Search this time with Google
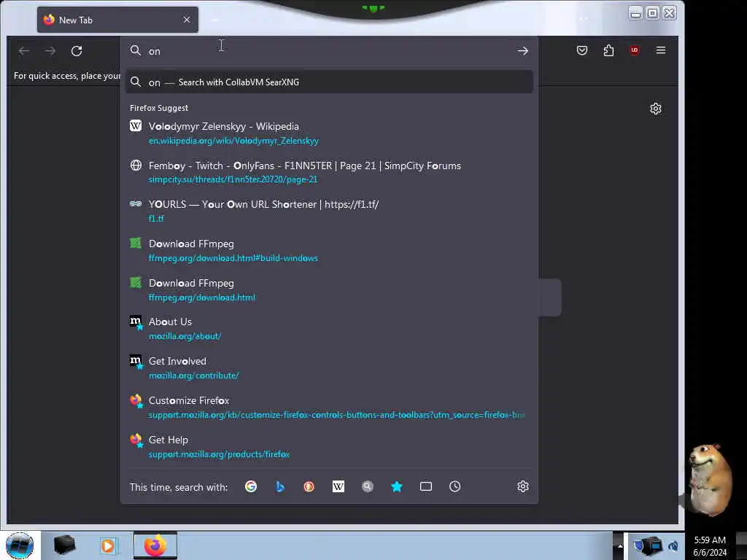Screen dimensions: 747x560 (251, 486)
